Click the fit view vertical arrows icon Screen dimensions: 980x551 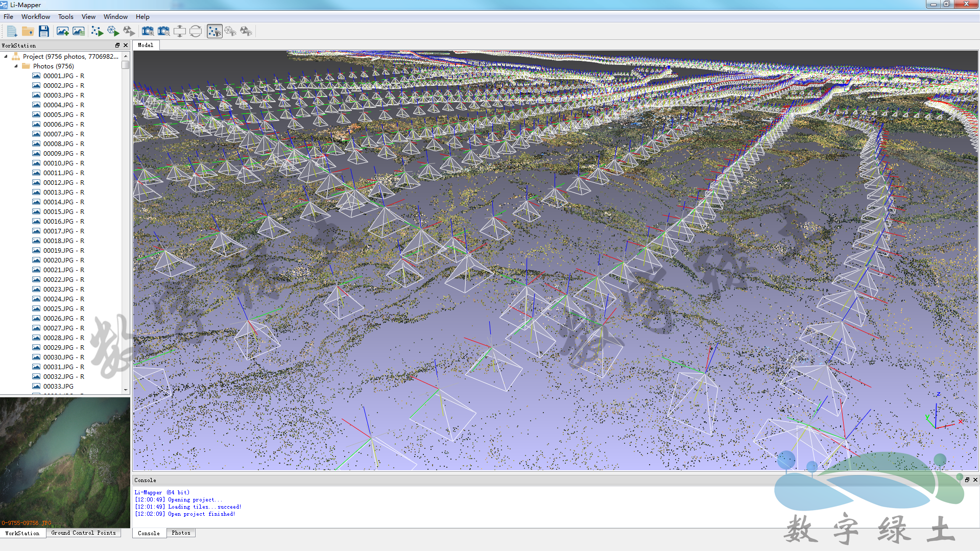tap(180, 31)
